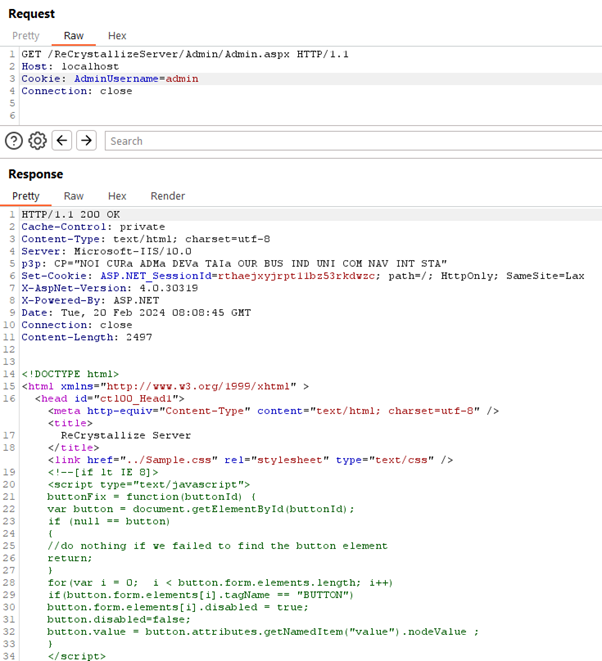Open search settings gear icon
The image size is (602, 661).
(37, 141)
